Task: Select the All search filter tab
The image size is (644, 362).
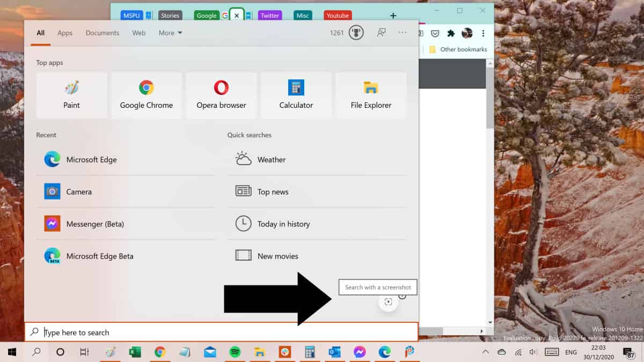Action: [x=41, y=33]
